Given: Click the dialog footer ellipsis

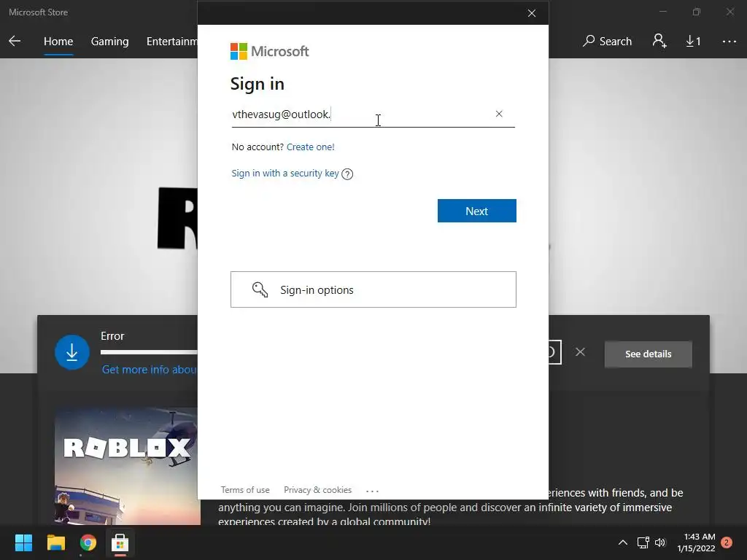Looking at the screenshot, I should [372, 491].
